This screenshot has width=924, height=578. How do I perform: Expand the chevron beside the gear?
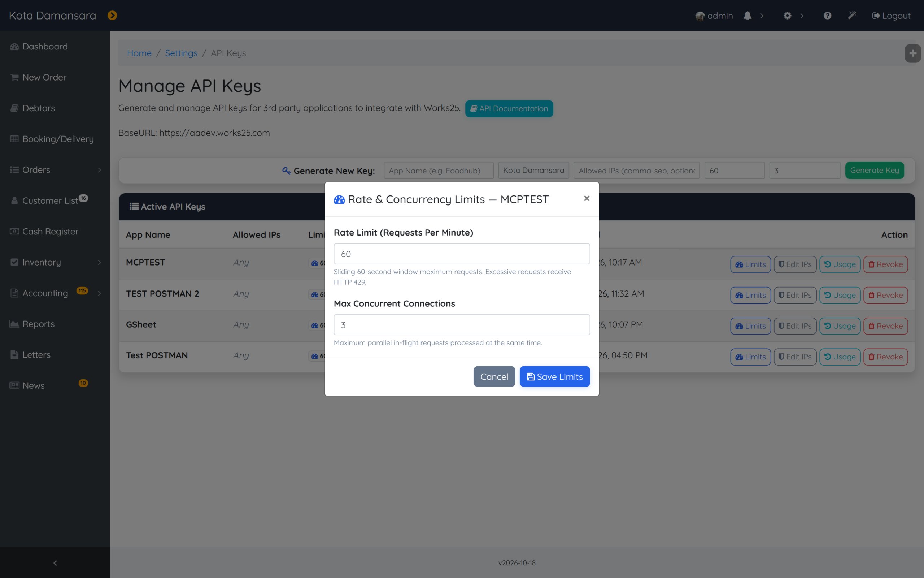point(802,16)
